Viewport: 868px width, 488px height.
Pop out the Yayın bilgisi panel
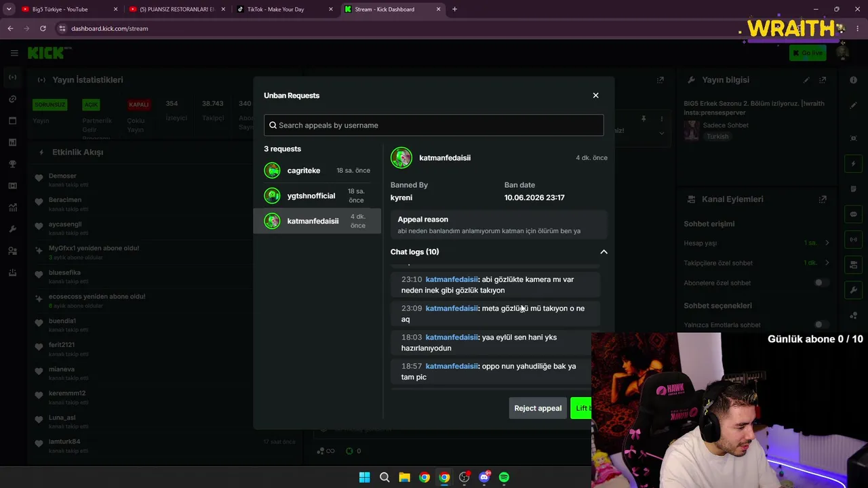coord(823,80)
